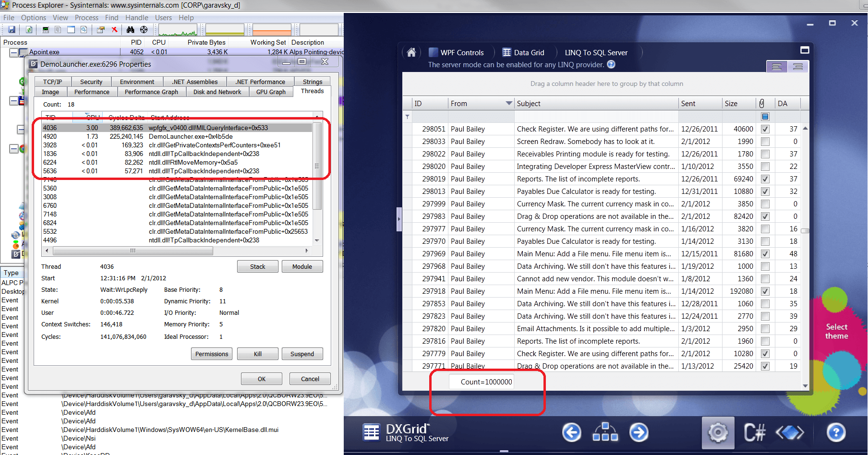Toggle attachment checkbox for row 298019
The height and width of the screenshot is (455, 868).
click(765, 179)
